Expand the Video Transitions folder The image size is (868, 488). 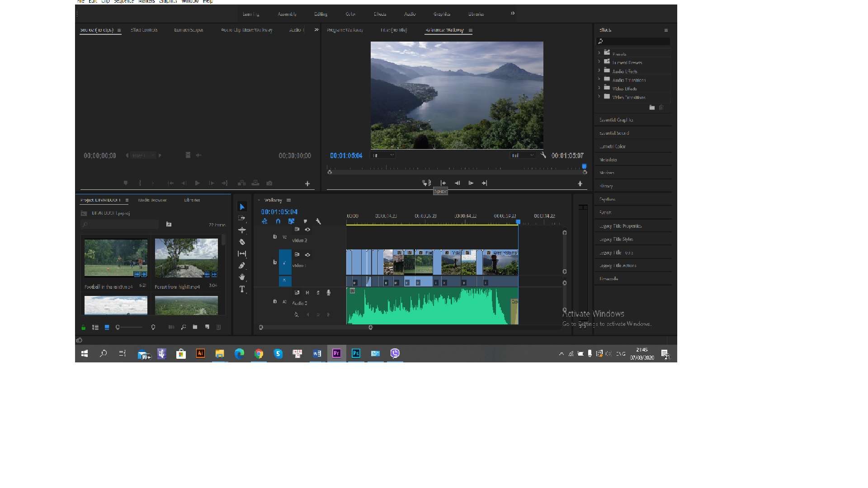[599, 97]
